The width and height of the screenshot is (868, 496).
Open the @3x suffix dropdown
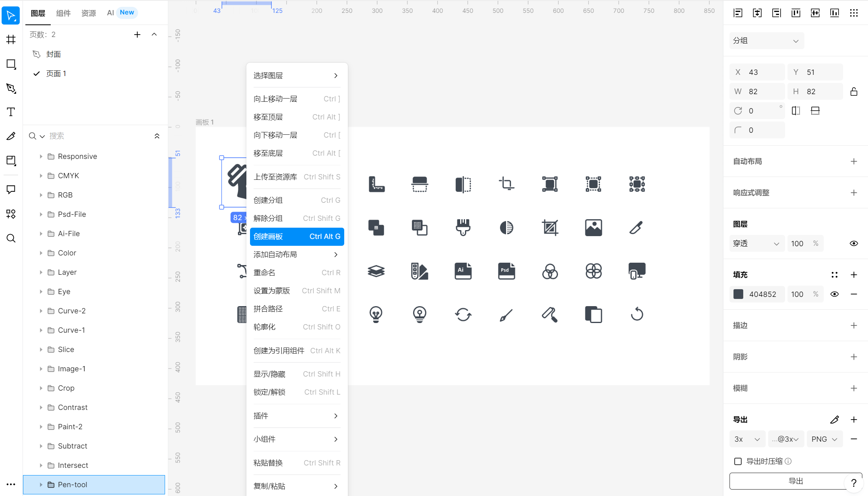point(786,439)
